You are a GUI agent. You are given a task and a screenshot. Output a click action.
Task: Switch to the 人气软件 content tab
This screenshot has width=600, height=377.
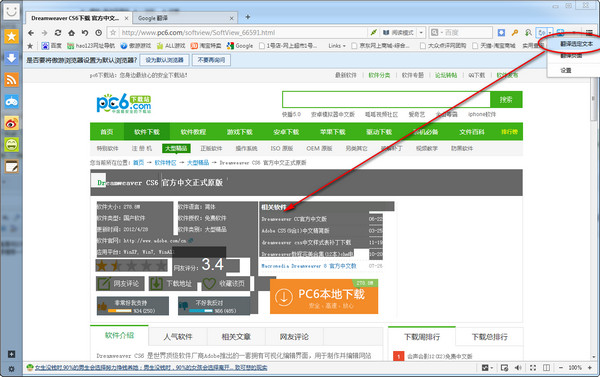pyautogui.click(x=178, y=337)
